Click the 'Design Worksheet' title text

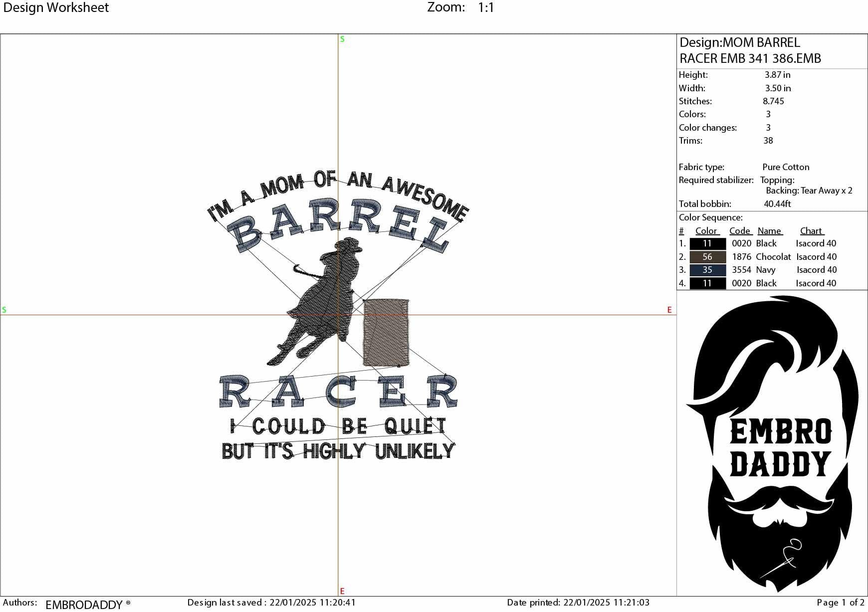click(56, 7)
